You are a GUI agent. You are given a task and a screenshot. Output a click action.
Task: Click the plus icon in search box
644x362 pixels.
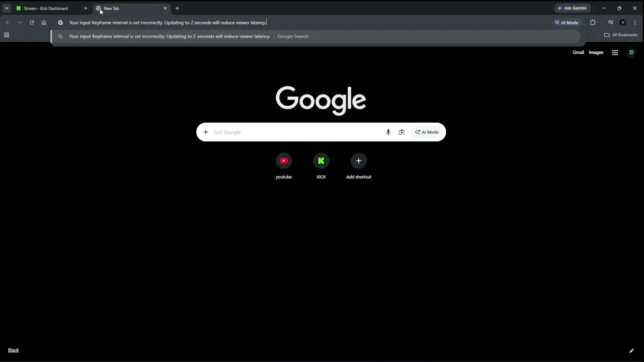(x=205, y=132)
